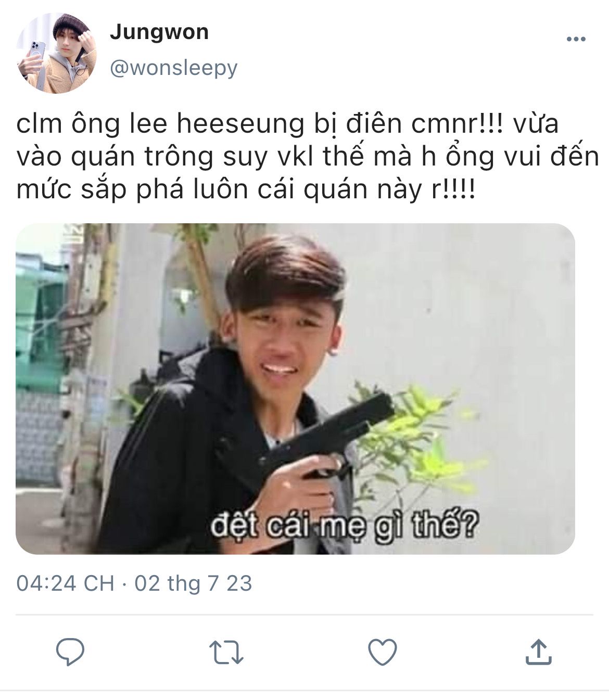Open Jungwon's profile picture
Viewport: 609px width, 700px height.
56,53
